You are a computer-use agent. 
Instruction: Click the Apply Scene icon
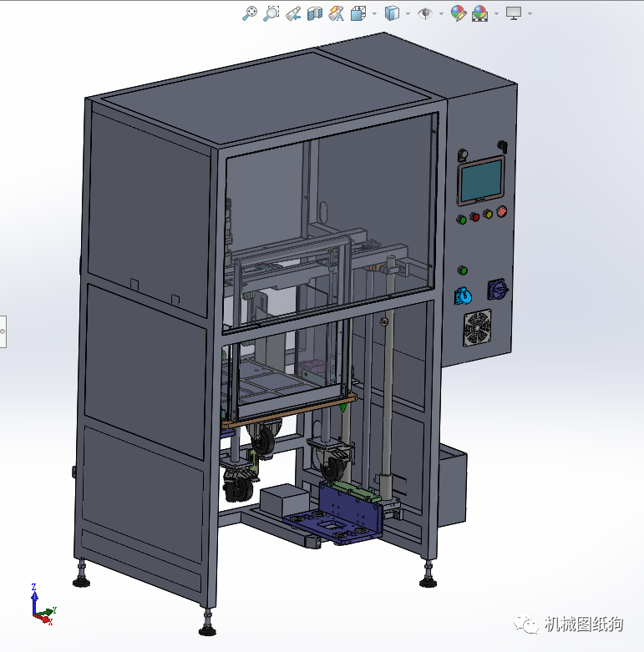point(479,13)
